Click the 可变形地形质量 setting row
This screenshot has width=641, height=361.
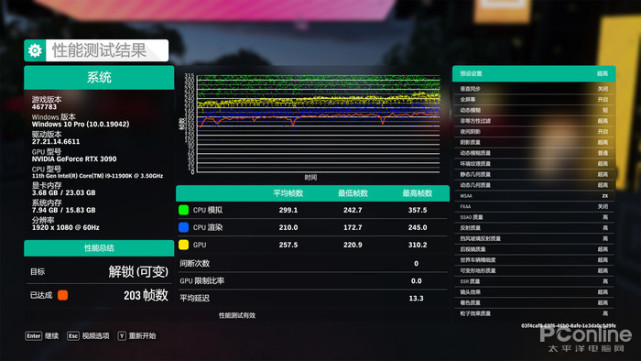pyautogui.click(x=533, y=271)
